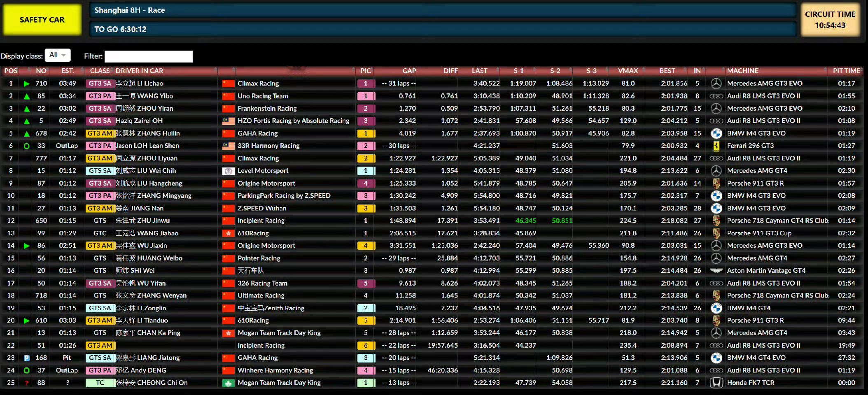Click the green up arrow for car 85
Screen dimensions: 868x395
[26, 96]
